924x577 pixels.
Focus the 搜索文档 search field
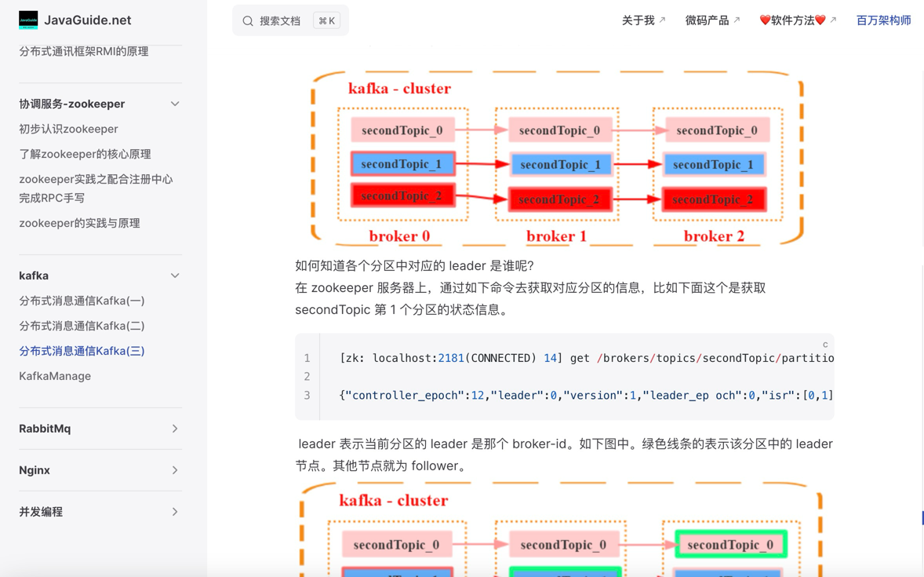(x=290, y=20)
